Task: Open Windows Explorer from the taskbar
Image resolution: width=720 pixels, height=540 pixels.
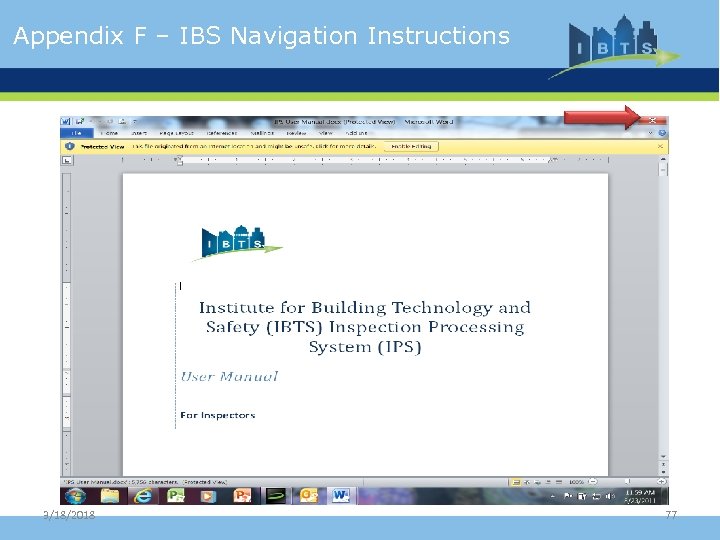Action: pyautogui.click(x=109, y=496)
